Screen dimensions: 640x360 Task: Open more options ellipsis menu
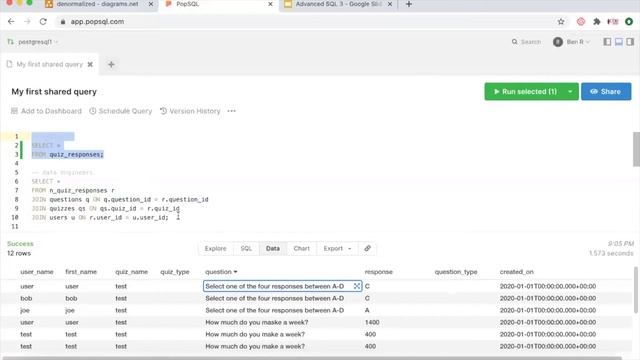231,111
